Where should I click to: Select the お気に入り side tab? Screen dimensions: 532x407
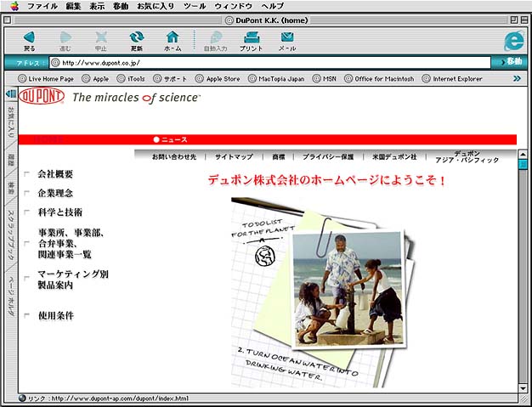coord(11,122)
